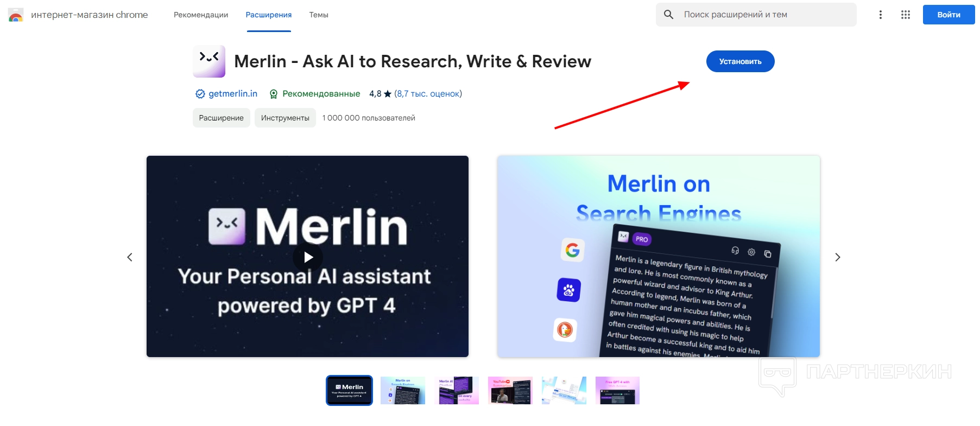Open the Google apps grid
The width and height of the screenshot is (980, 426).
point(906,15)
